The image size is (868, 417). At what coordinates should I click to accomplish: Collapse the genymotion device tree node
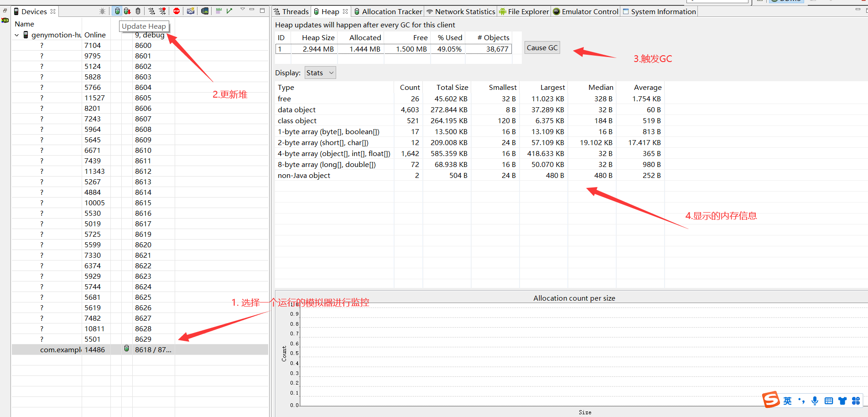click(x=17, y=35)
